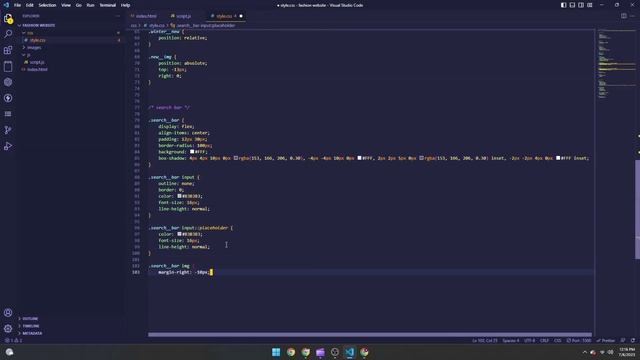This screenshot has height=360, width=640.
Task: Collapse the FASHION WEBSITE folder section
Action: (39, 25)
